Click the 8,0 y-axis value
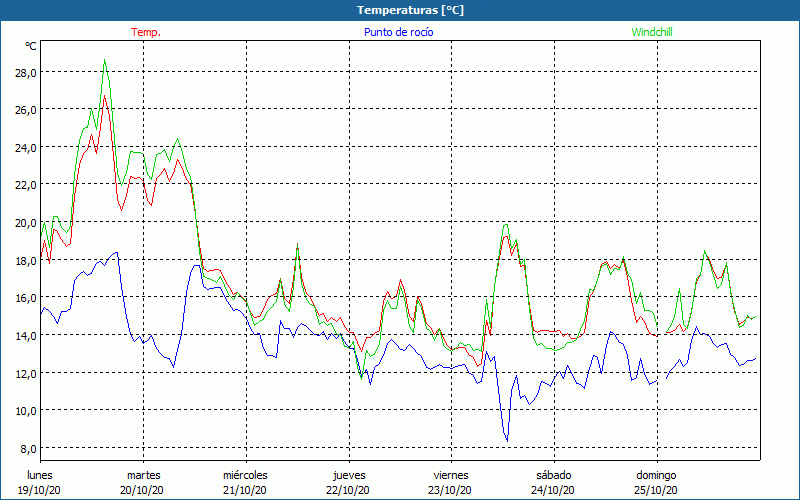Viewport: 800px width, 500px height. tap(28, 448)
